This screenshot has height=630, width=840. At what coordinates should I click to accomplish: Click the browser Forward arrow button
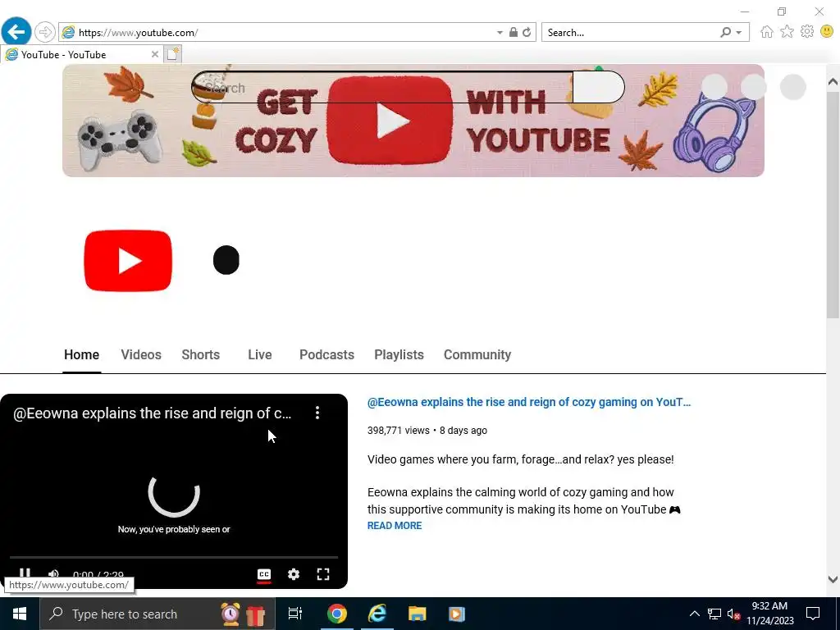(x=45, y=32)
